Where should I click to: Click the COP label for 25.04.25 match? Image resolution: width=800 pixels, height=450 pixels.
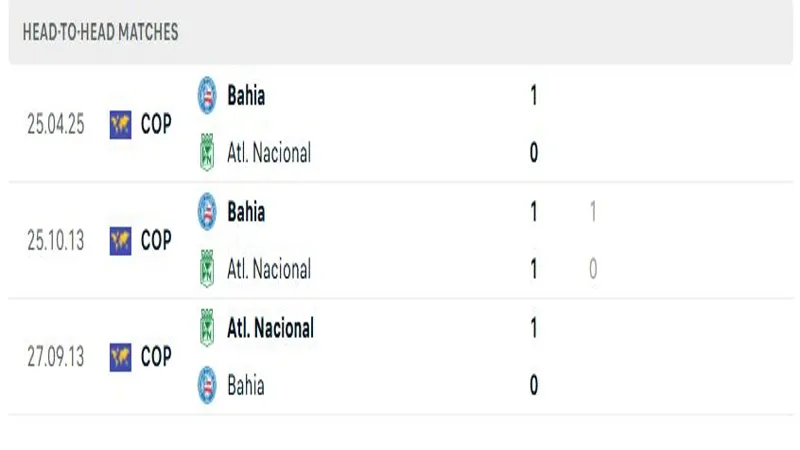[x=156, y=124]
